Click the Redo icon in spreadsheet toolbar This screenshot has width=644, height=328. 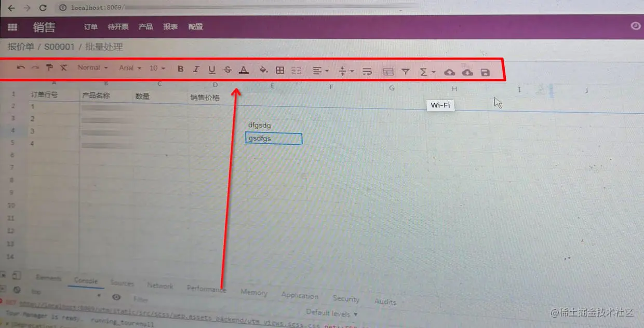(35, 68)
